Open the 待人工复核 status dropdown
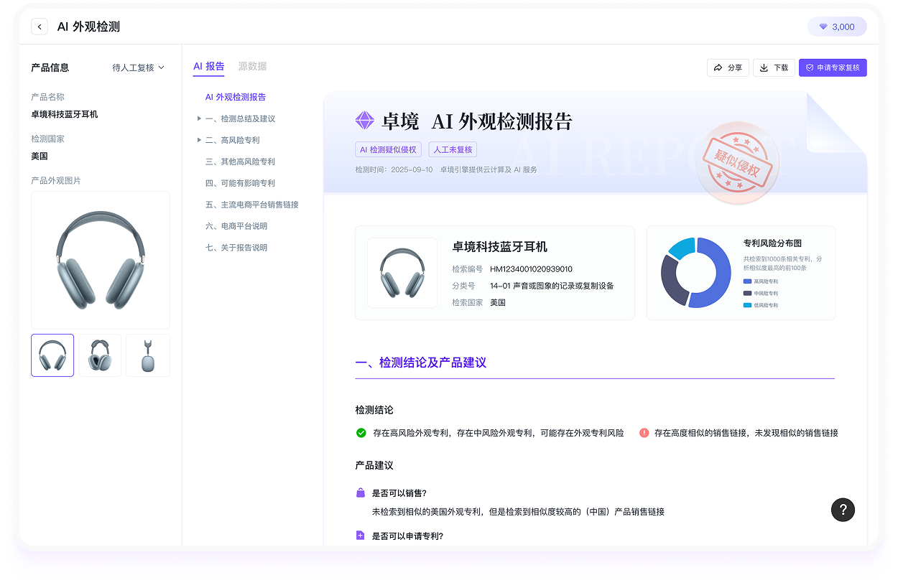This screenshot has width=898, height=588. (138, 67)
